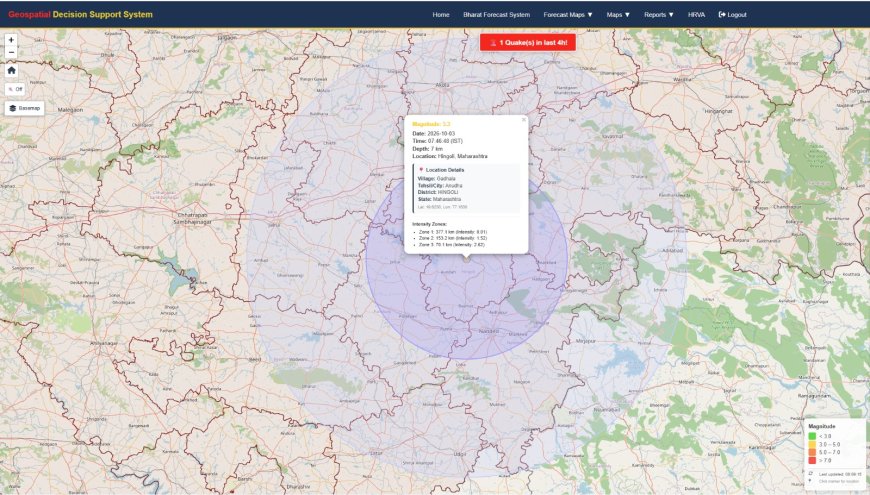870x495 pixels.
Task: Expand the Forecast Maps dropdown
Action: 568,15
